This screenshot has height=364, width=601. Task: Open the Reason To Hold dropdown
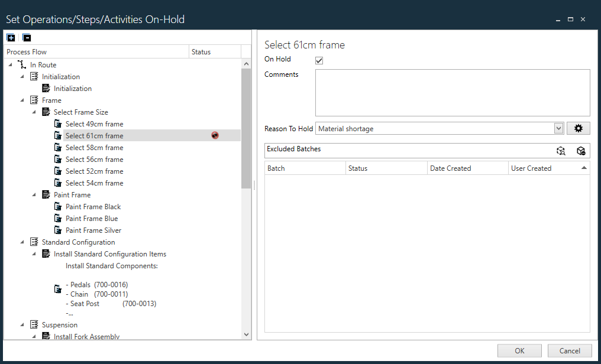[558, 128]
